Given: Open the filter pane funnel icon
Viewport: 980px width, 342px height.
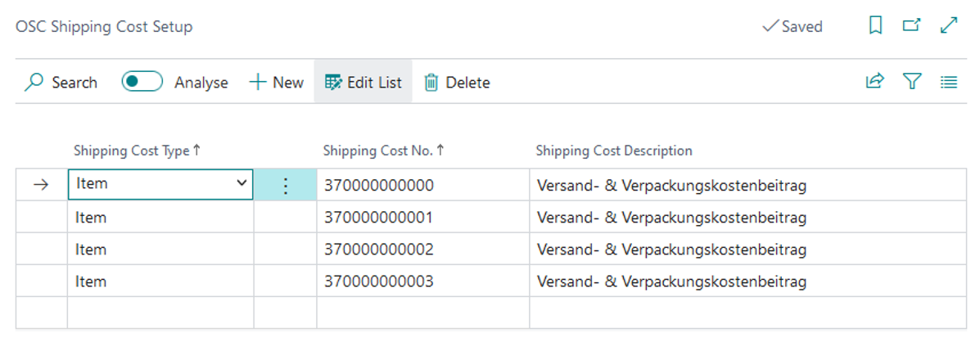Looking at the screenshot, I should [x=913, y=81].
